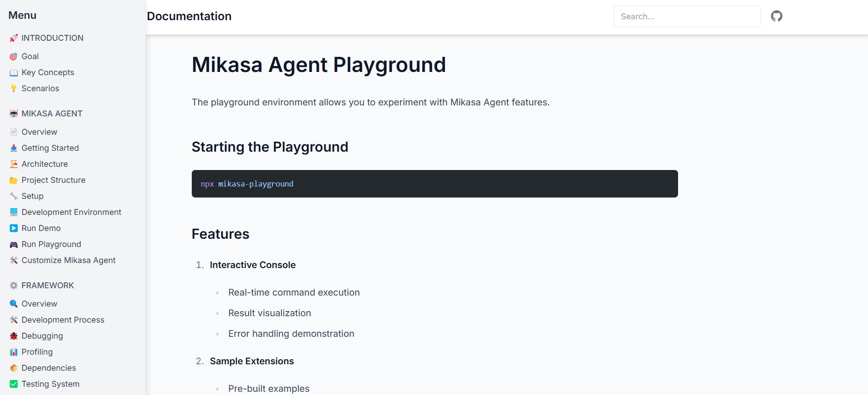Click the gear icon beside FRAMEWORK

click(14, 285)
